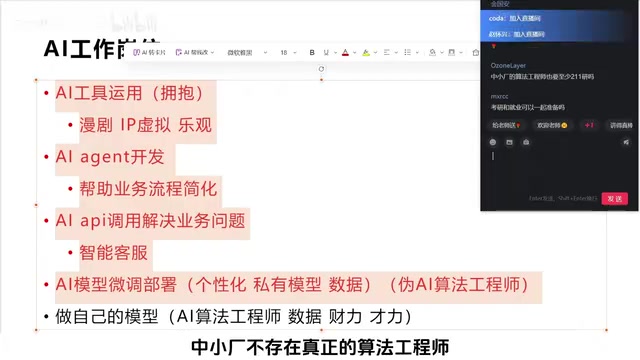640x360 pixels.
Task: Click the shape outline icon in toolbar
Action: (451, 53)
